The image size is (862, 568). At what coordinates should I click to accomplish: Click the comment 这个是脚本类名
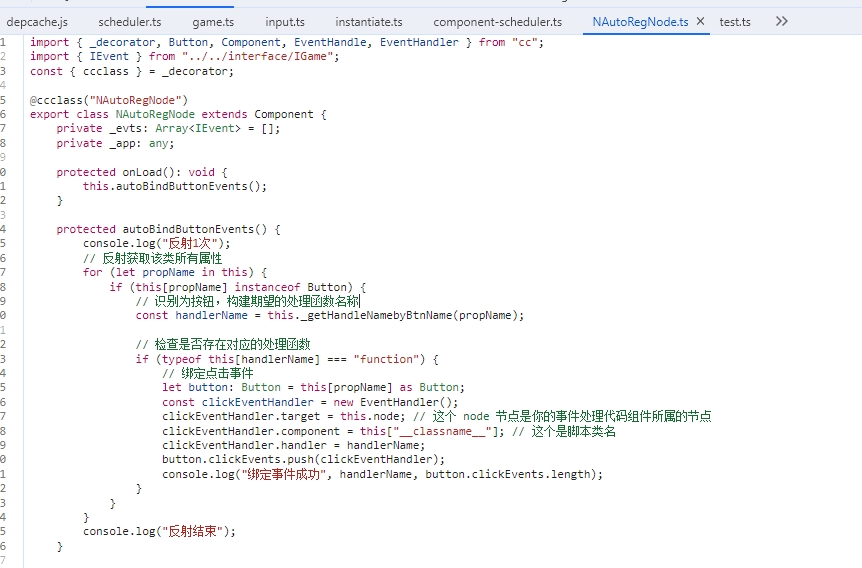coord(563,432)
